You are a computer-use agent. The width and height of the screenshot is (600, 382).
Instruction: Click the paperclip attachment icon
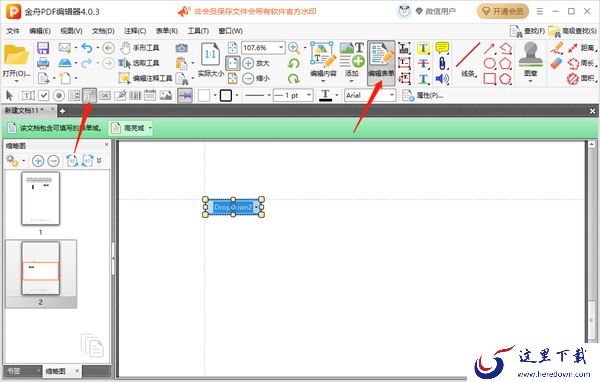coord(442,63)
